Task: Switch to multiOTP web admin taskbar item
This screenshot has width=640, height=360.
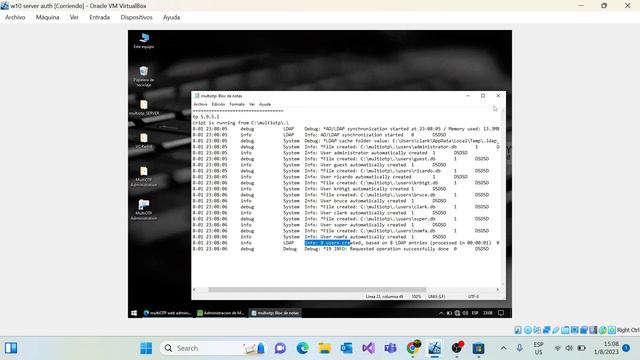Action: pos(167,313)
